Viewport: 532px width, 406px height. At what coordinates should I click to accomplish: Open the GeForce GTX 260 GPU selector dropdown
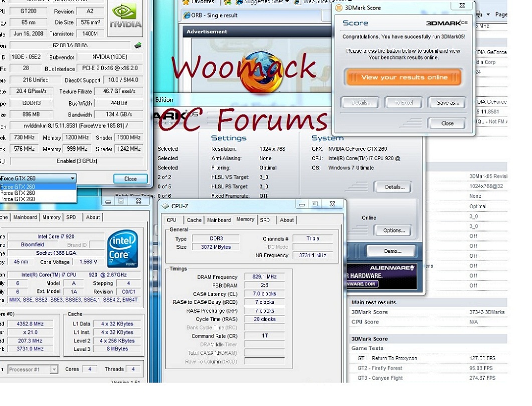pyautogui.click(x=72, y=178)
